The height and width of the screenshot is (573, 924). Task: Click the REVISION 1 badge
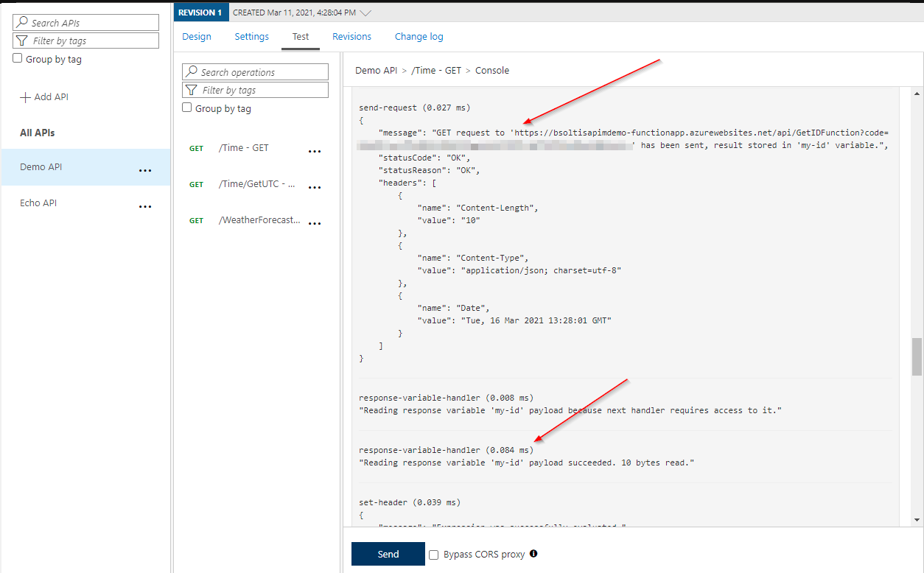201,13
